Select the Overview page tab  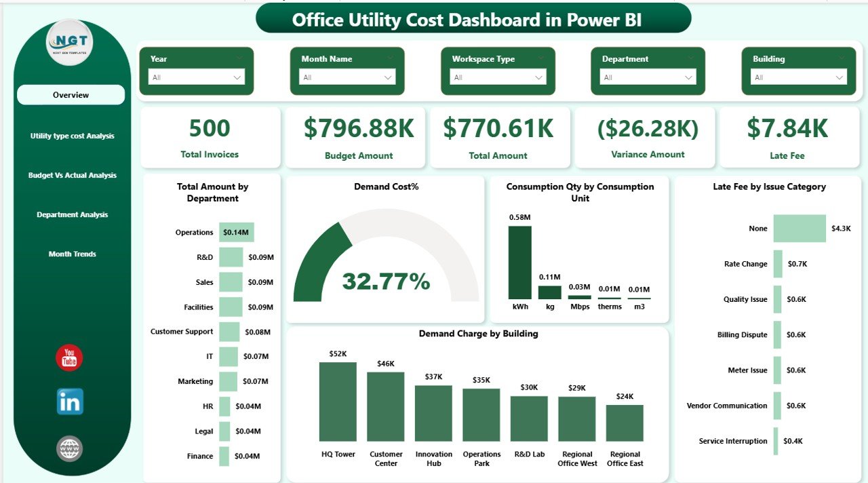tap(71, 95)
